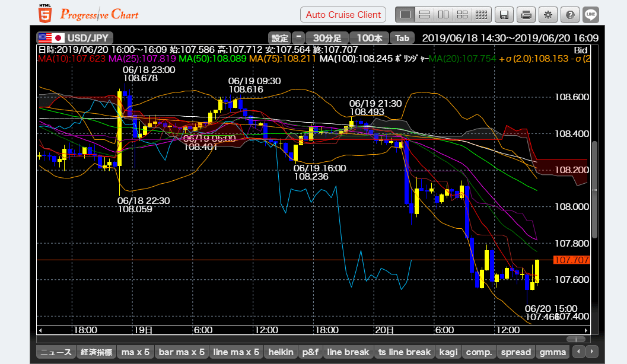Click the save floppy disk icon

pyautogui.click(x=504, y=15)
